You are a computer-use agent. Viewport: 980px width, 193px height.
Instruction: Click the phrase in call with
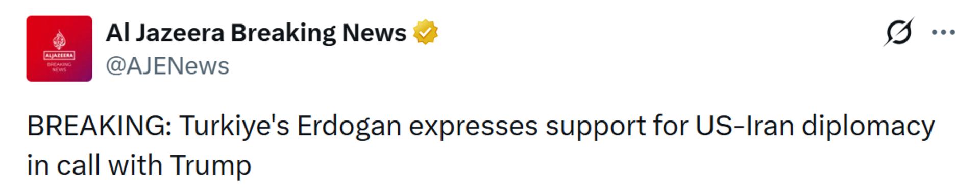(x=94, y=166)
